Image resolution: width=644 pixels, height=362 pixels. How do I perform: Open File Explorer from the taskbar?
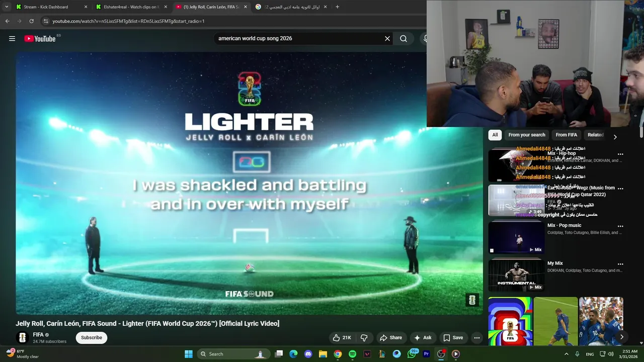pyautogui.click(x=323, y=354)
